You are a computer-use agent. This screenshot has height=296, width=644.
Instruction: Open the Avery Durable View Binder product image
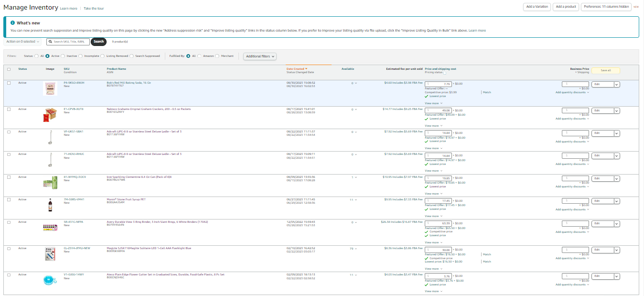[50, 227]
